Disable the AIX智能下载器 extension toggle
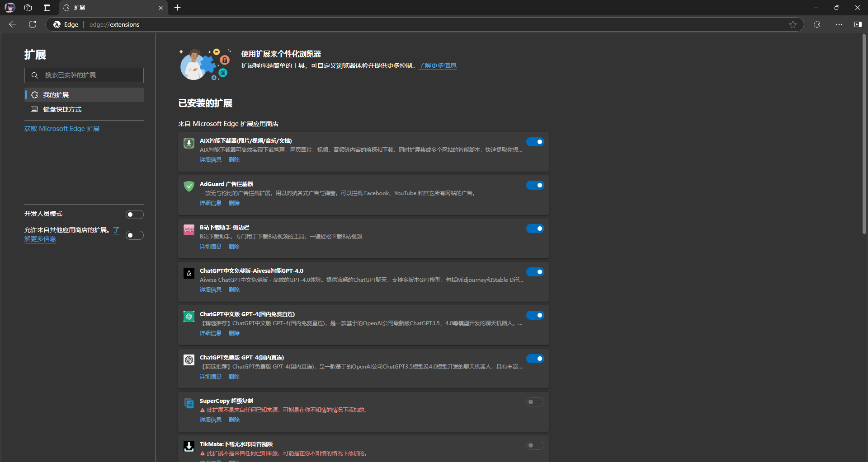This screenshot has width=868, height=462. 535,142
